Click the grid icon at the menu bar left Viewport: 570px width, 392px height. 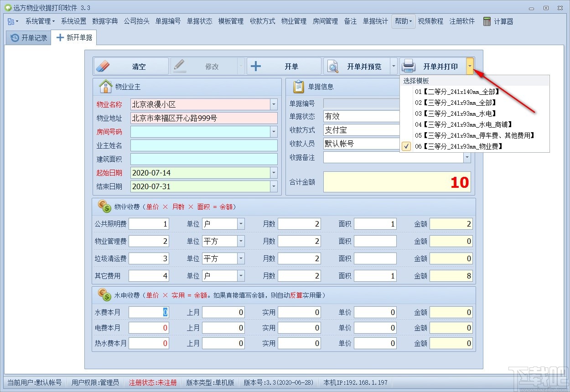click(x=11, y=21)
